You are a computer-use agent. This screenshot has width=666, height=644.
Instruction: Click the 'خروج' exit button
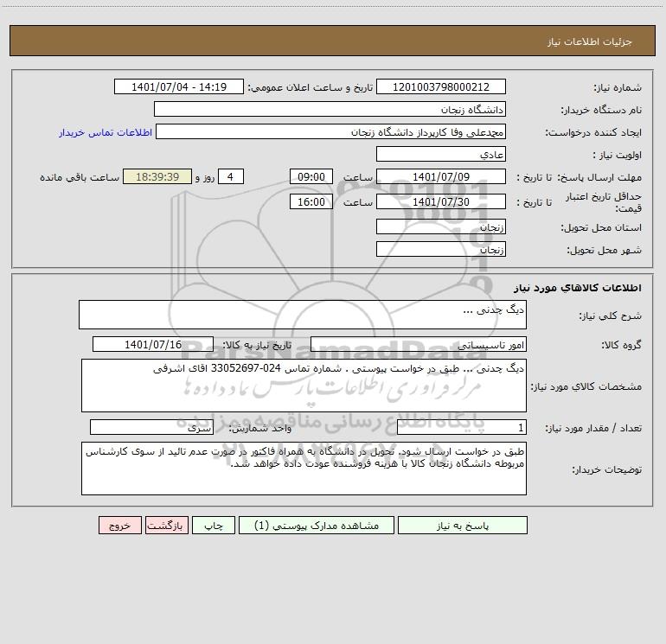point(119,525)
